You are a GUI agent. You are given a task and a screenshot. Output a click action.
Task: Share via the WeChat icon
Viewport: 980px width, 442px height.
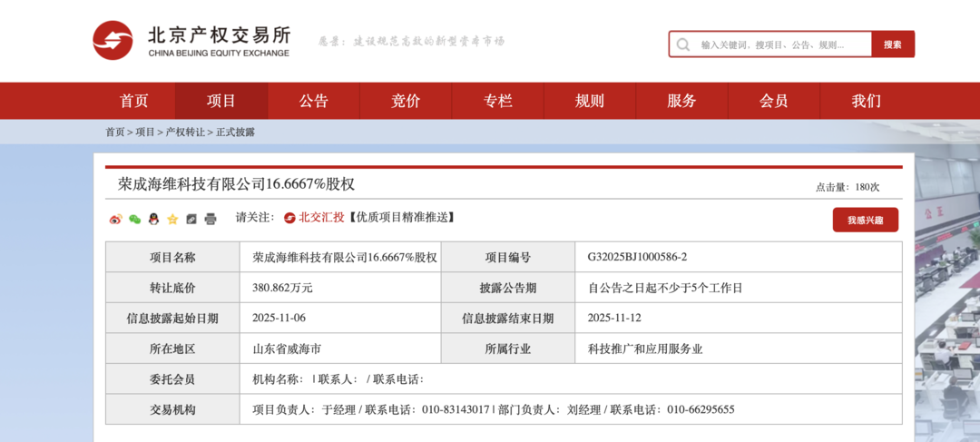[x=134, y=219]
